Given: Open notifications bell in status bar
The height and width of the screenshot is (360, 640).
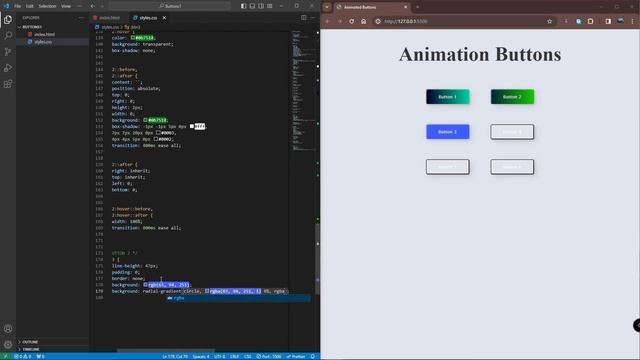Looking at the screenshot, I should click(x=313, y=356).
